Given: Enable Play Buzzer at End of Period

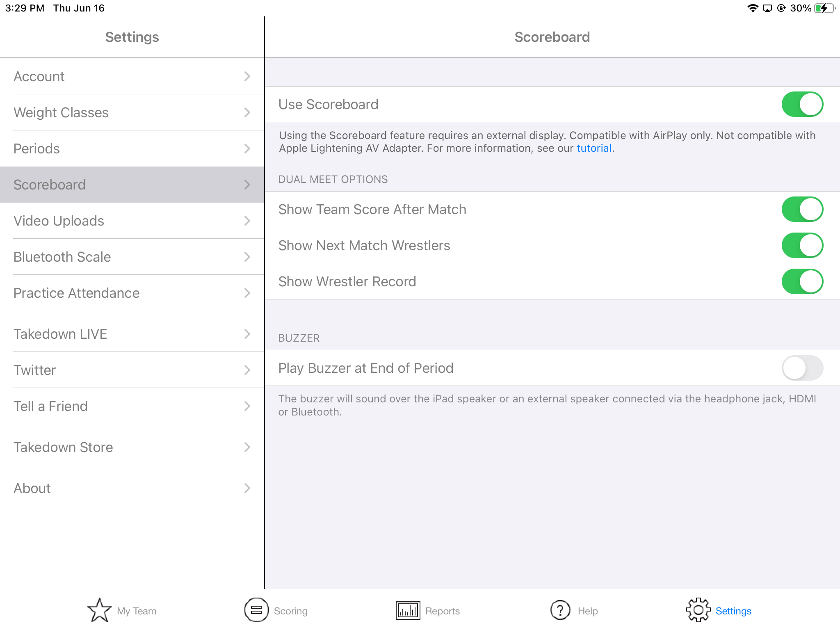Looking at the screenshot, I should 802,368.
